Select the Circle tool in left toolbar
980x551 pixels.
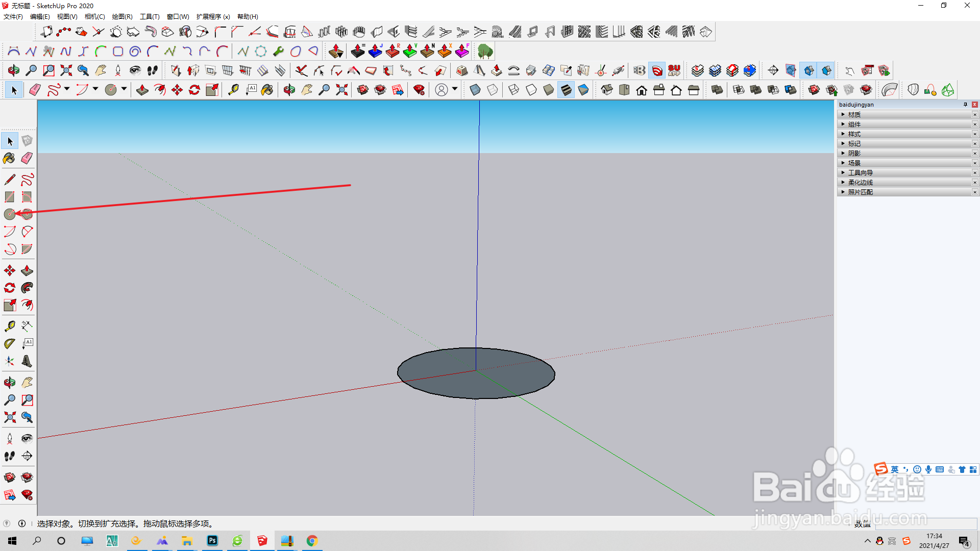tap(10, 214)
